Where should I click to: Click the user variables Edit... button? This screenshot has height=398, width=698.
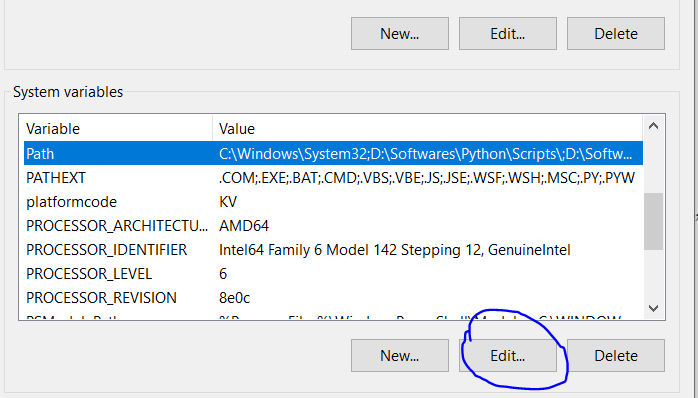[507, 33]
